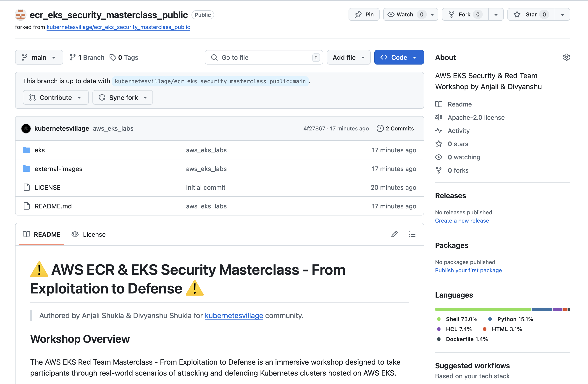Click Publish your first package link
Image resolution: width=588 pixels, height=384 pixels.
point(468,270)
